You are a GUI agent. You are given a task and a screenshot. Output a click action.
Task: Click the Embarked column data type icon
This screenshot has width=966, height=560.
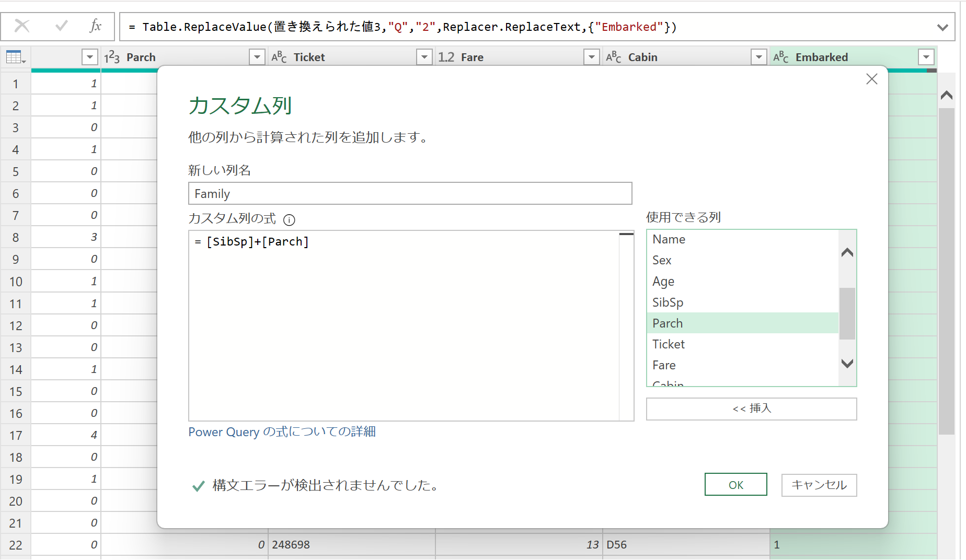tap(781, 57)
